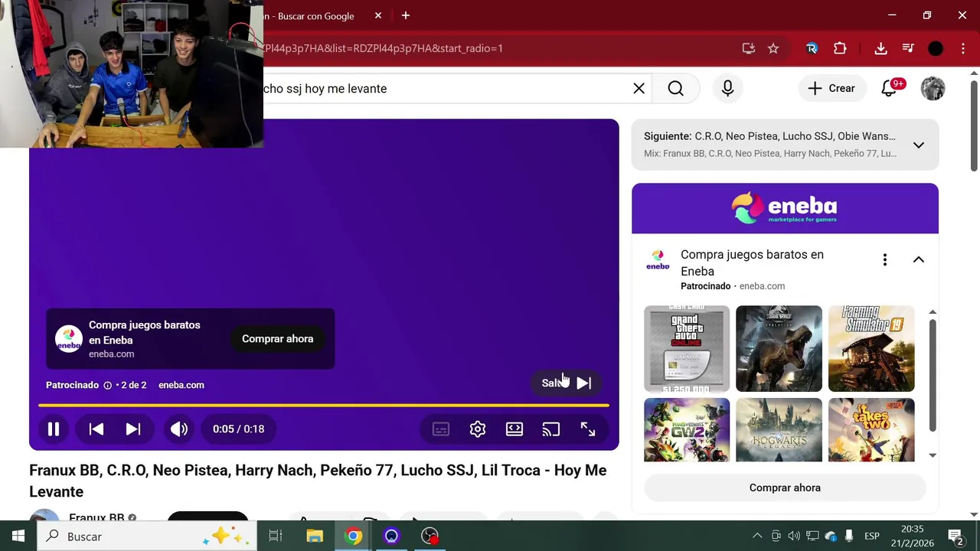Open Chrome Extensions puzzle icon
Viewport: 980px width, 551px height.
[x=840, y=48]
